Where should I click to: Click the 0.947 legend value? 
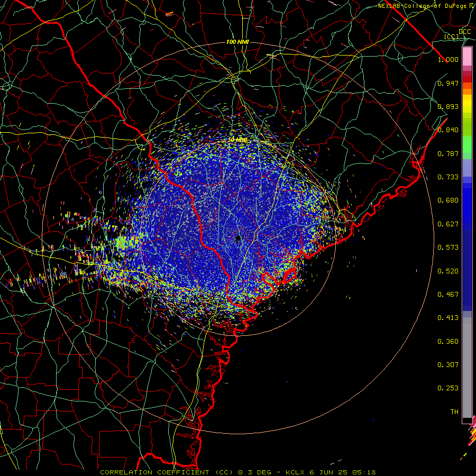(x=448, y=83)
